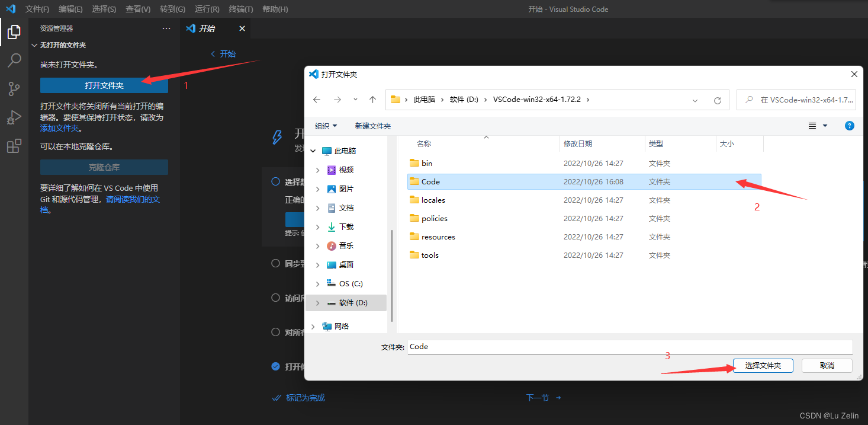Image resolution: width=868 pixels, height=425 pixels.
Task: Open the view options dropdown arrow
Action: (x=825, y=126)
